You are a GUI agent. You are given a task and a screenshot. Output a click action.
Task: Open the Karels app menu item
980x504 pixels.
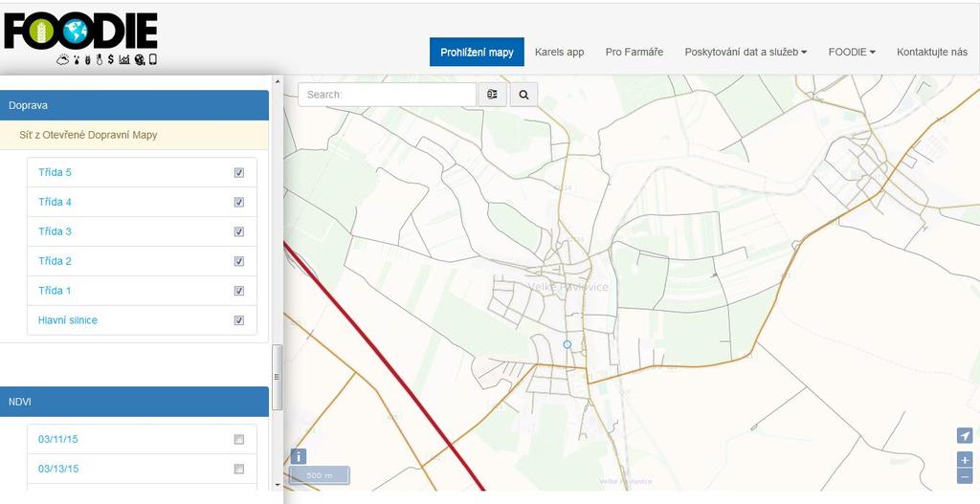point(559,52)
